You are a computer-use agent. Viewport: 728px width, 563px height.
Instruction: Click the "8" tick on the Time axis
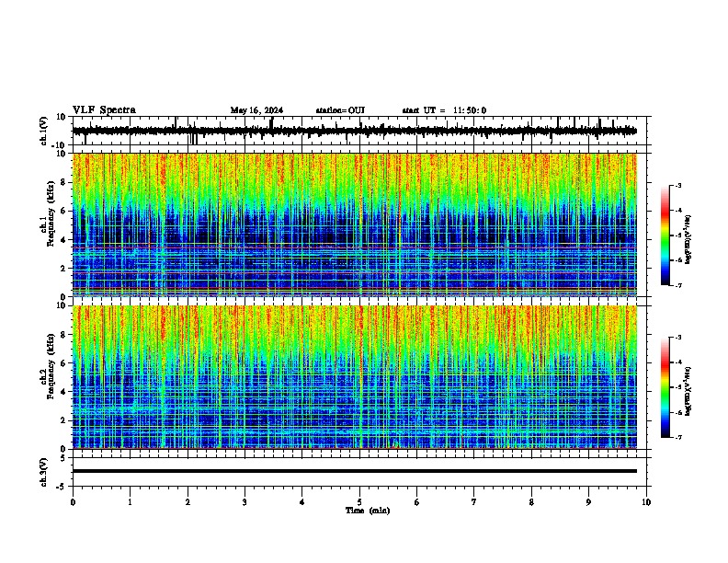click(x=531, y=502)
